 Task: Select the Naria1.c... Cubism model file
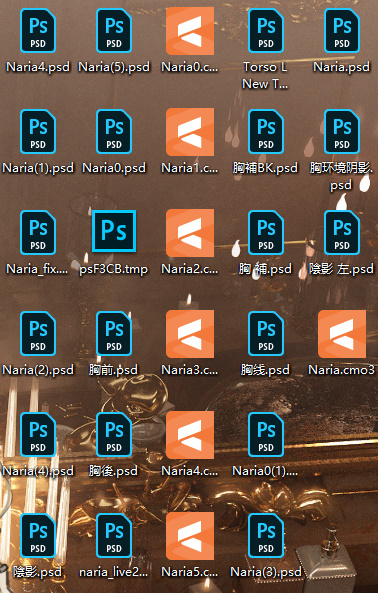point(190,132)
